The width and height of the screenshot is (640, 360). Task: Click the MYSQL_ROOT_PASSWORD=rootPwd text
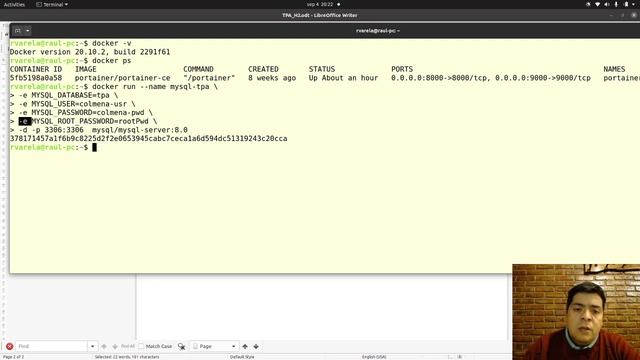coord(90,121)
